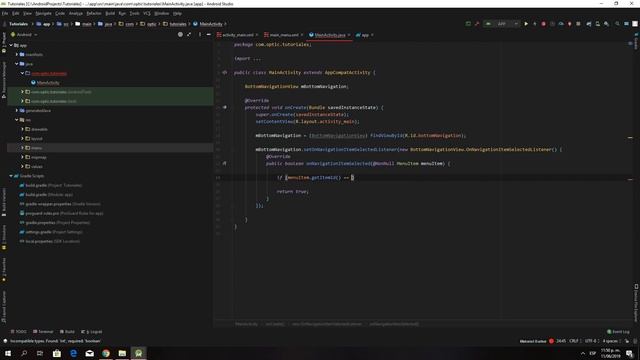Open Gradle side tab on right edge
The height and width of the screenshot is (360, 640).
636,42
